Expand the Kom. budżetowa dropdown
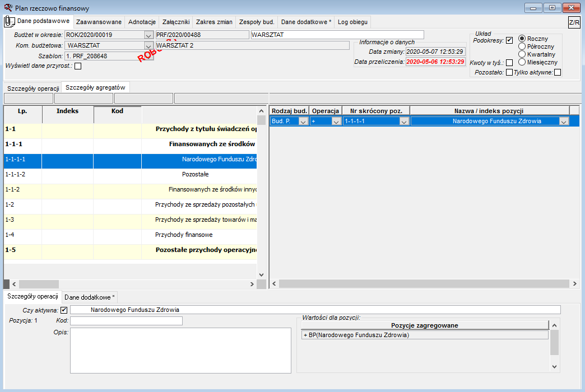585x392 pixels. click(148, 45)
